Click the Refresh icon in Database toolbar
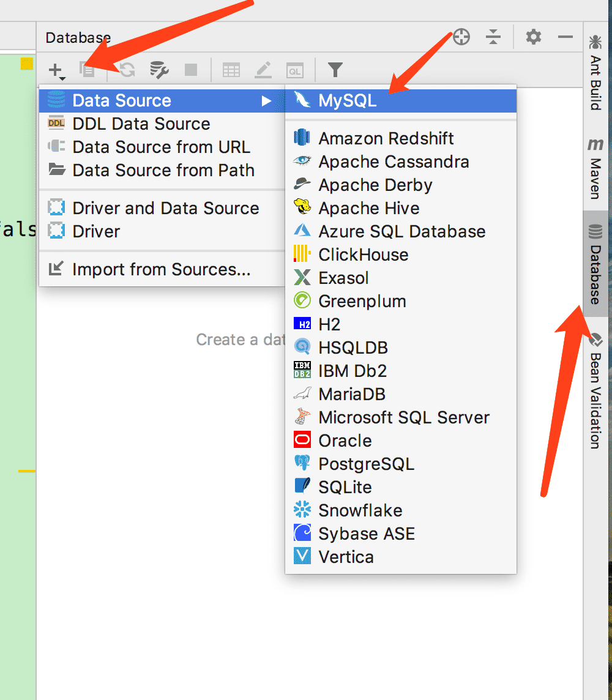 (x=127, y=70)
